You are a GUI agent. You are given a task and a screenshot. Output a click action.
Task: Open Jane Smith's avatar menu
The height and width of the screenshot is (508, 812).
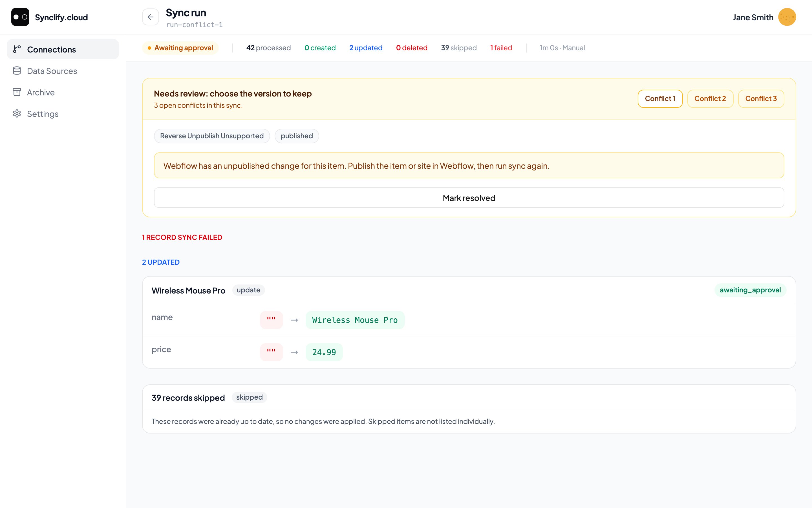click(x=787, y=17)
